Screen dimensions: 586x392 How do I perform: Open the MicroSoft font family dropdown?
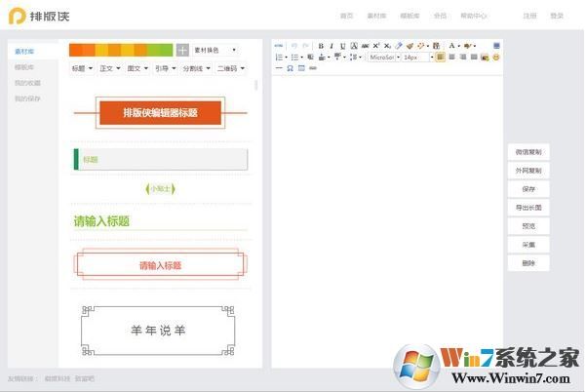point(384,58)
